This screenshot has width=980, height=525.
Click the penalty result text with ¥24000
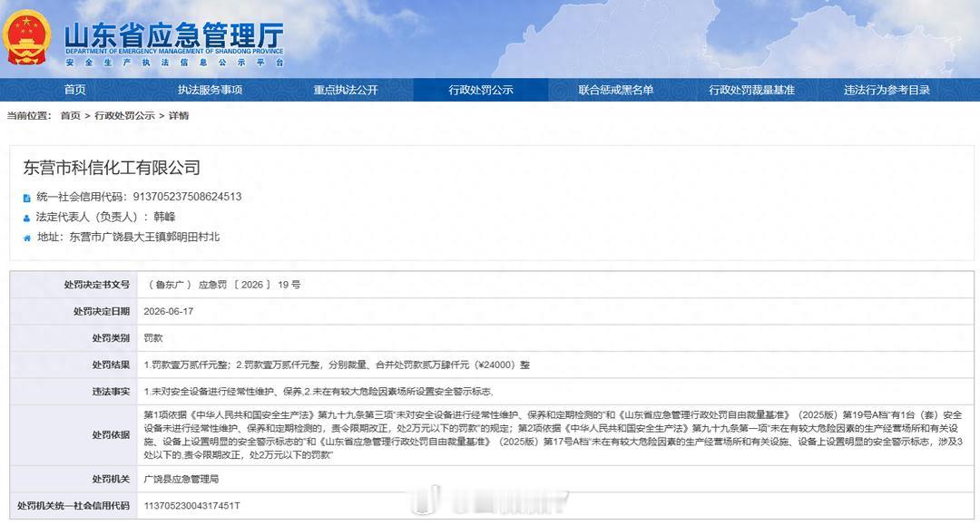pyautogui.click(x=337, y=365)
